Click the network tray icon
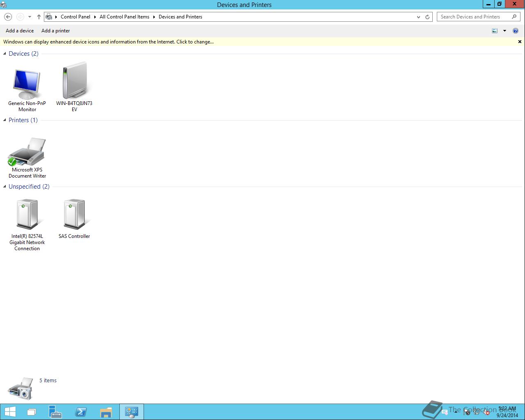Viewport: 525px width, 420px height. click(477, 412)
